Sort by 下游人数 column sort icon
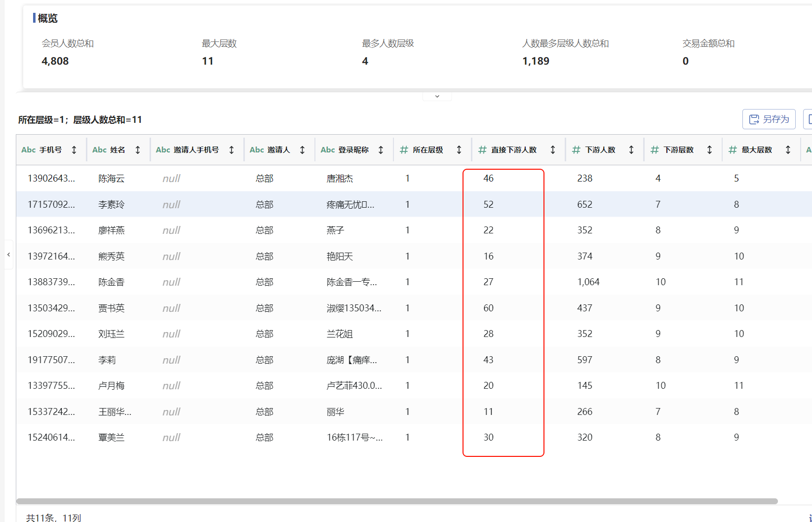The width and height of the screenshot is (812, 522). [631, 149]
